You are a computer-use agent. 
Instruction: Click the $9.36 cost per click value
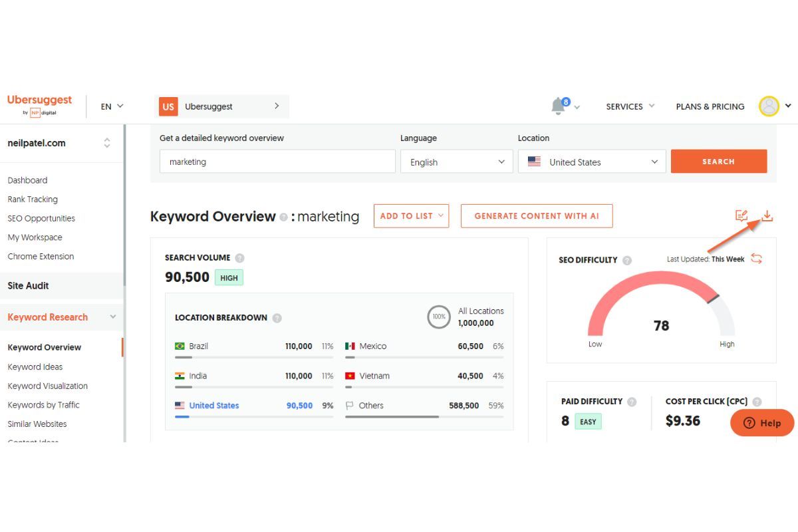(x=683, y=421)
